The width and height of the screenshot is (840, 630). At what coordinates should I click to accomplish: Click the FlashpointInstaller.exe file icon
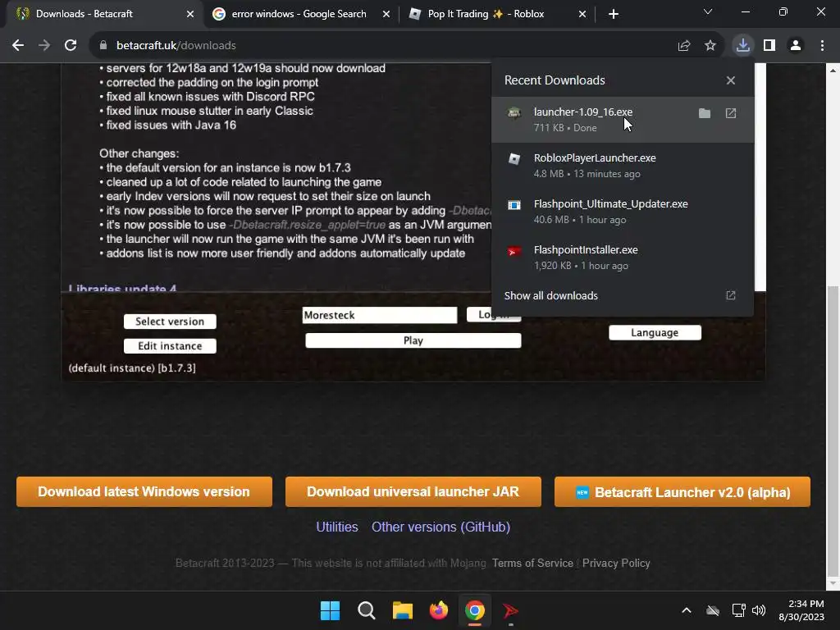[514, 251]
